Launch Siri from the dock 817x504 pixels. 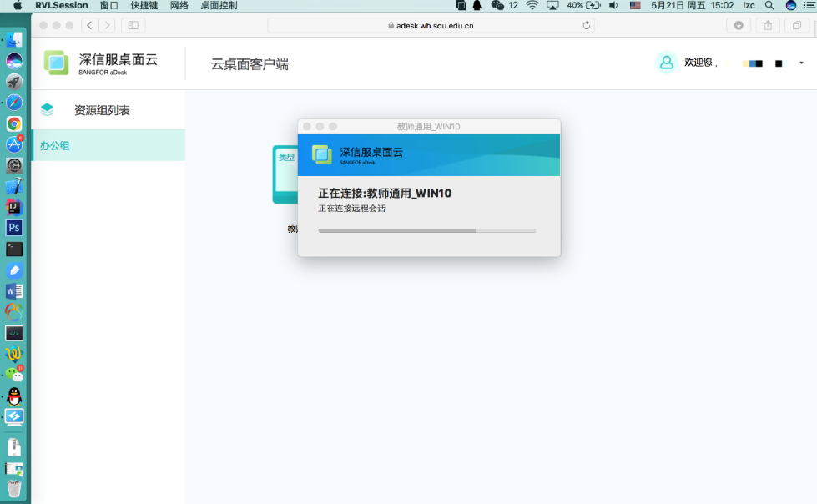click(x=14, y=61)
